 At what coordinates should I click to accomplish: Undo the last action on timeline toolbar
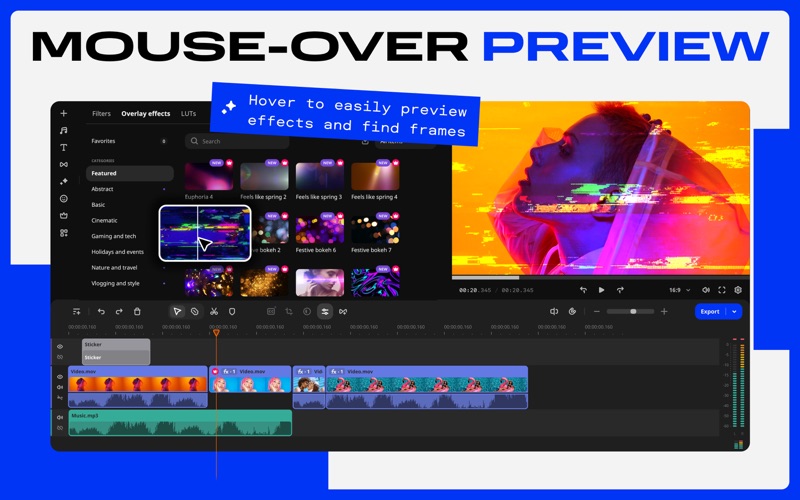[101, 311]
